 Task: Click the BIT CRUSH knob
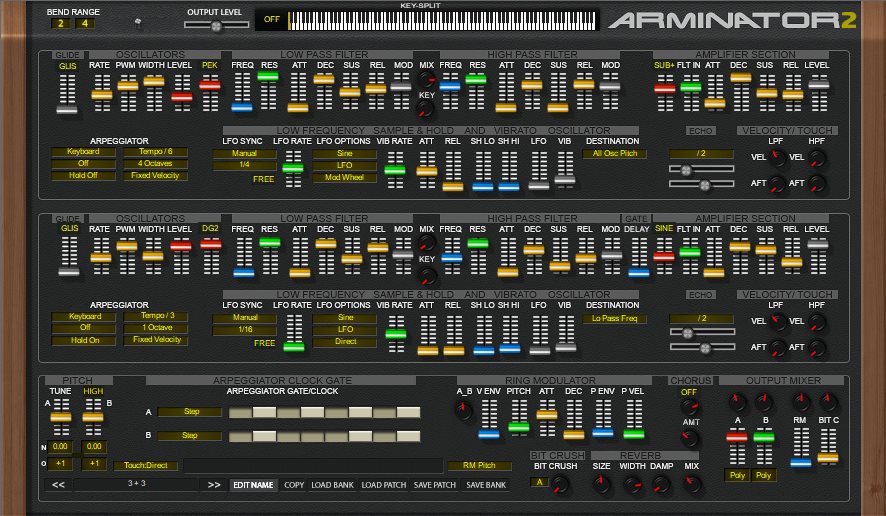tap(560, 484)
